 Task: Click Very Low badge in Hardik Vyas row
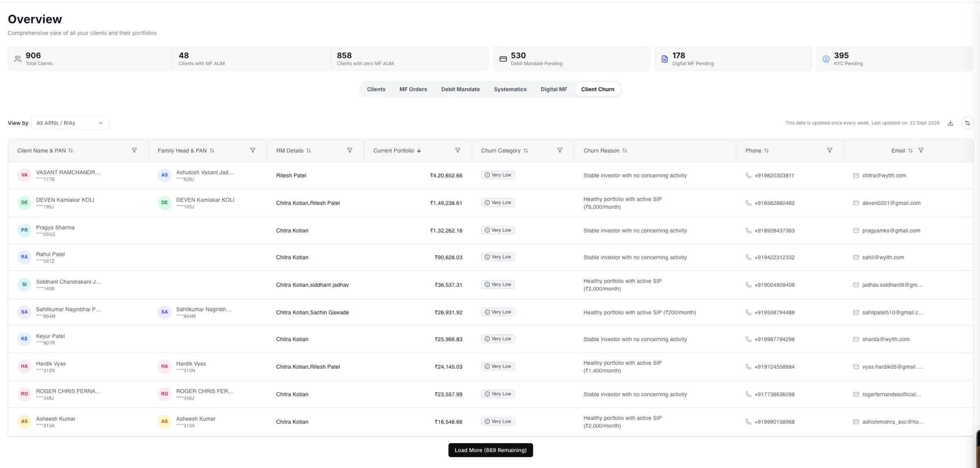(498, 366)
